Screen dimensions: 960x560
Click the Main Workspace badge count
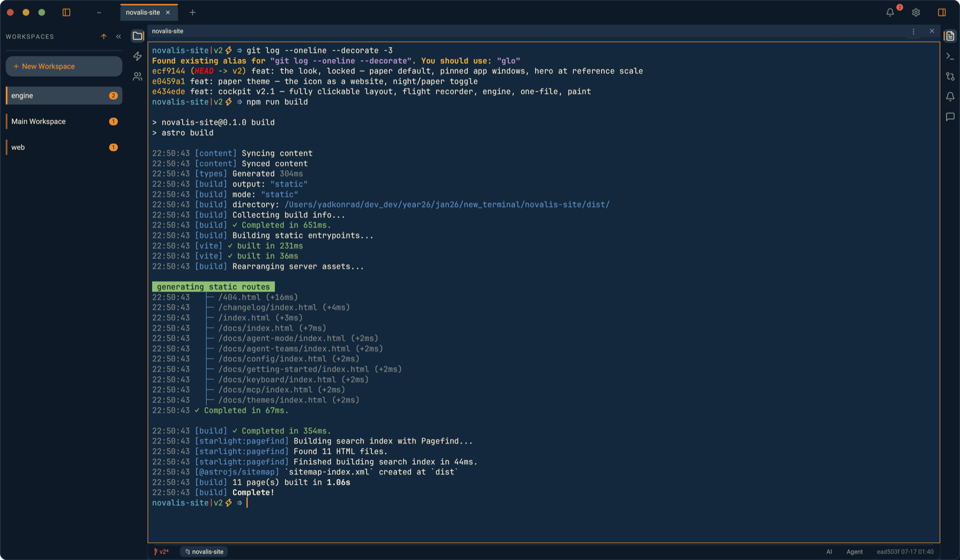[x=113, y=122]
